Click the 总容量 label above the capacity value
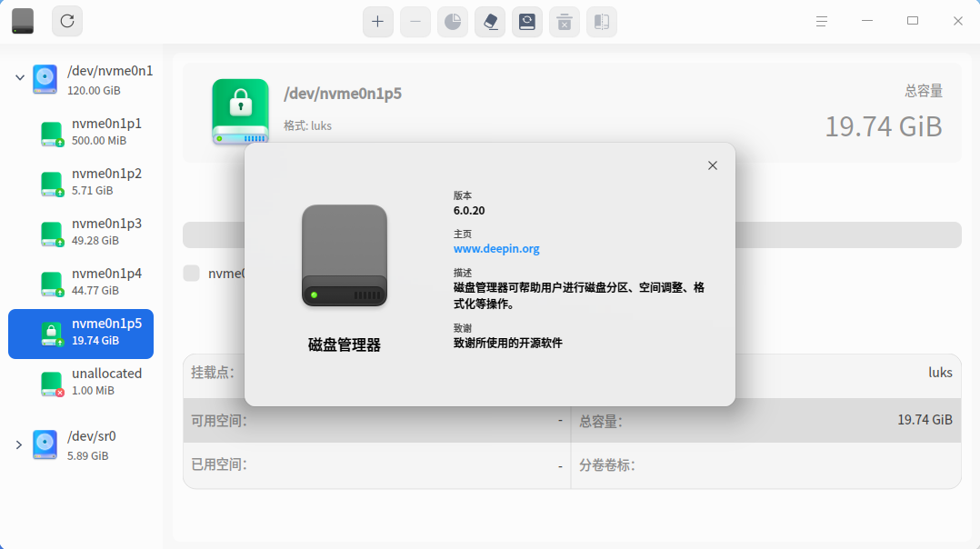Viewport: 980px width, 549px height. [924, 91]
